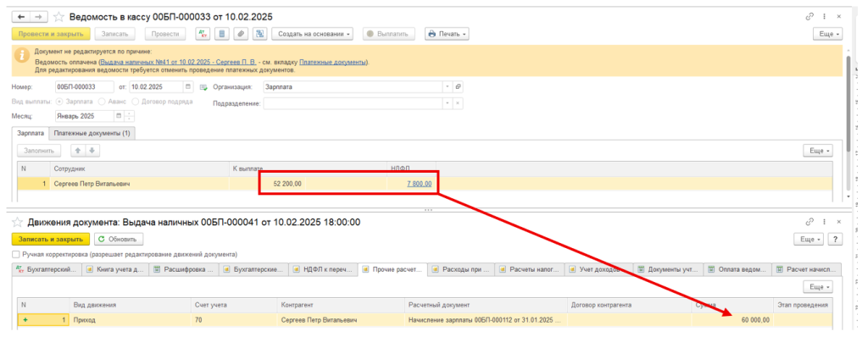Click Обновить refresh button

point(119,239)
